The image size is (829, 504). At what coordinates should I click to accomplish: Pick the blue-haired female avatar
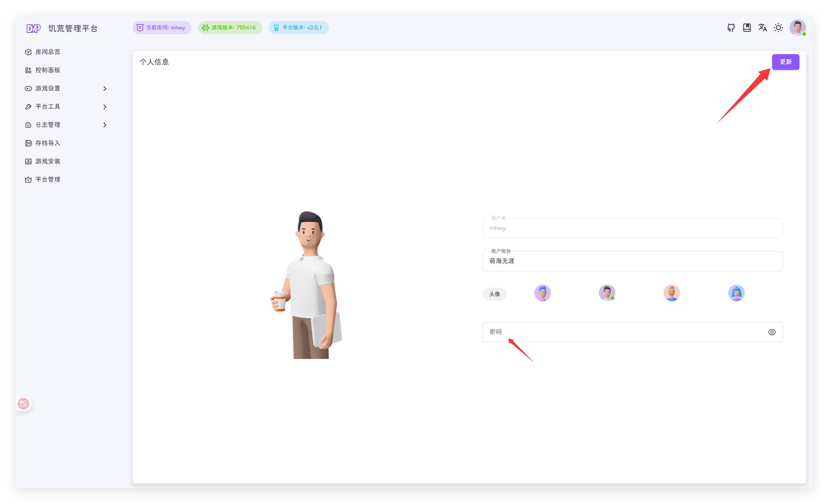click(736, 293)
